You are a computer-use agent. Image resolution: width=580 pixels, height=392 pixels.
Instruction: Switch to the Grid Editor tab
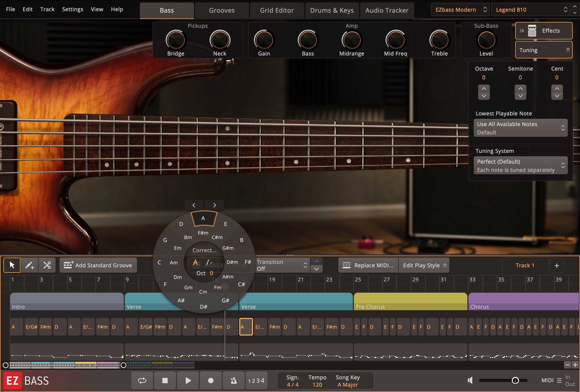(x=277, y=10)
